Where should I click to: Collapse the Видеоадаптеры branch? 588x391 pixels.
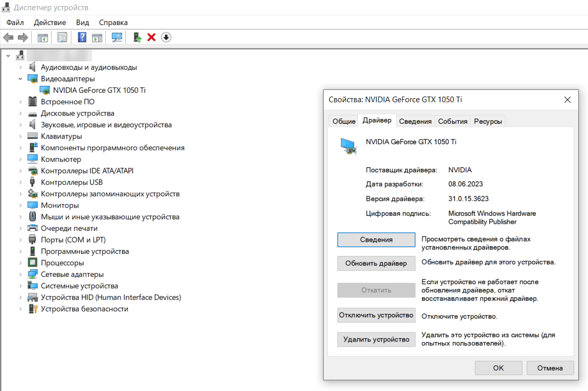(20, 79)
